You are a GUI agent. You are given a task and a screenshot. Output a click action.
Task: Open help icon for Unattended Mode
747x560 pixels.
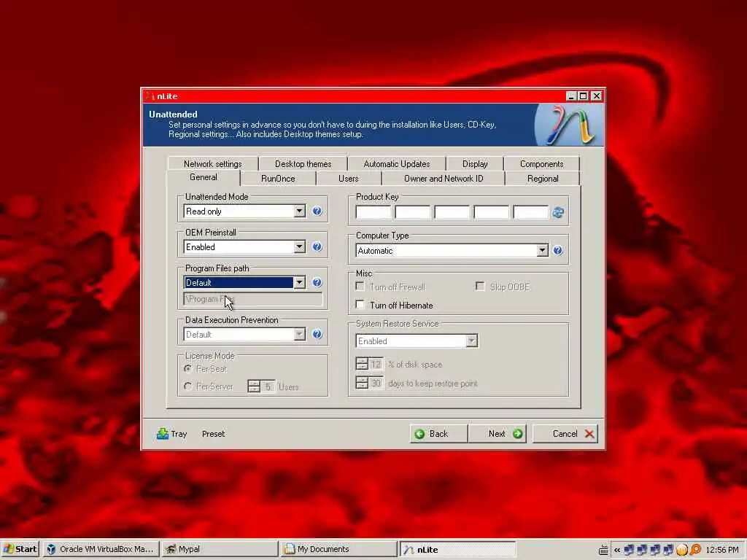(317, 211)
